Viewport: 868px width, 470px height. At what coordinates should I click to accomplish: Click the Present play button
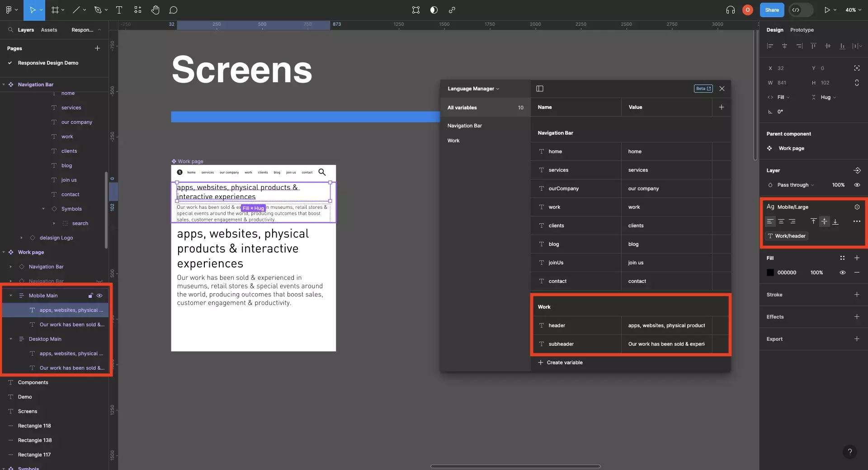click(827, 10)
